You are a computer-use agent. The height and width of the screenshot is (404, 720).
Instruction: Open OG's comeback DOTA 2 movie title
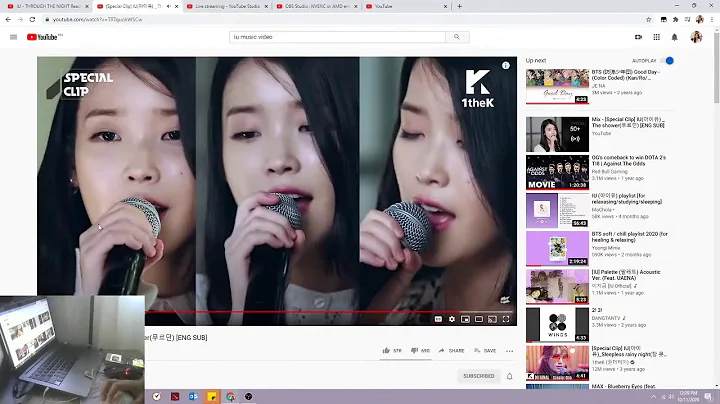[628, 160]
